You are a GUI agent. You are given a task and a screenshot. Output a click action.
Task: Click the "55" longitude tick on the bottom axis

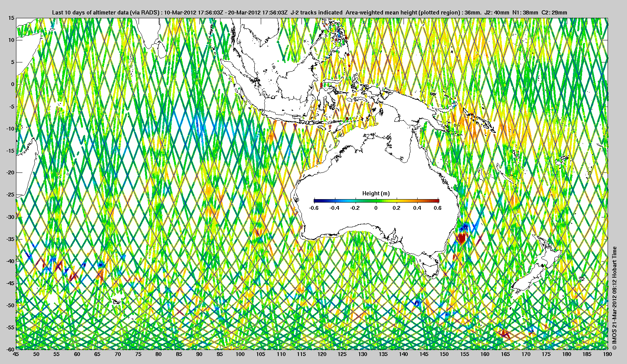click(56, 354)
